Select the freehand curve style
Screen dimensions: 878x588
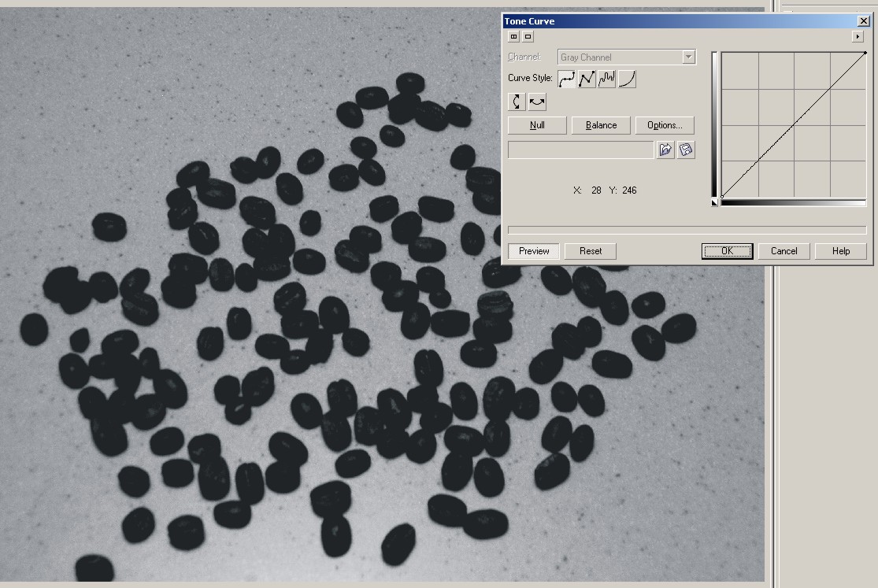(x=606, y=79)
